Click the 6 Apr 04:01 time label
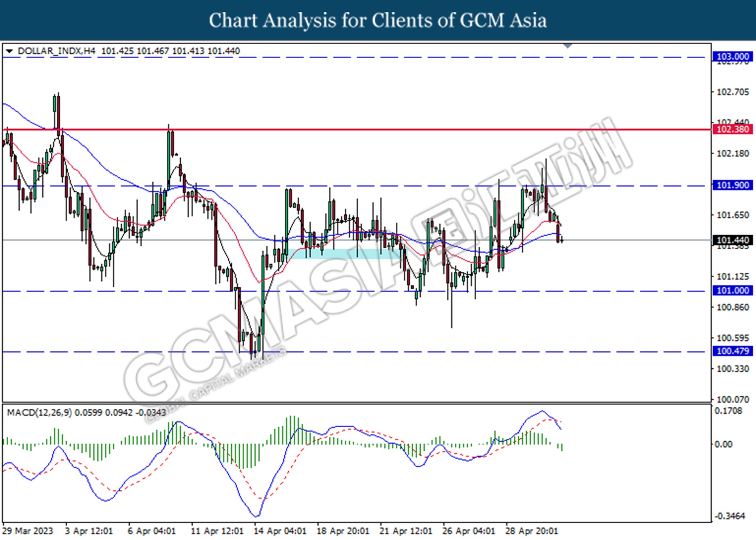This screenshot has height=540, width=756. [152, 531]
